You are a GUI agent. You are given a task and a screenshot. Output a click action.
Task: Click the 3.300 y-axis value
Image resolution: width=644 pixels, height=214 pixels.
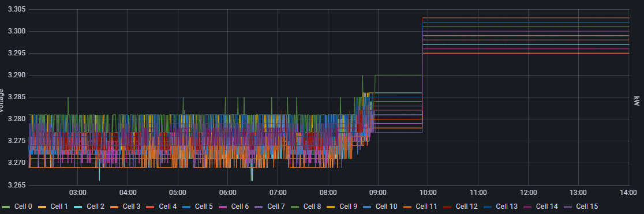click(16, 31)
